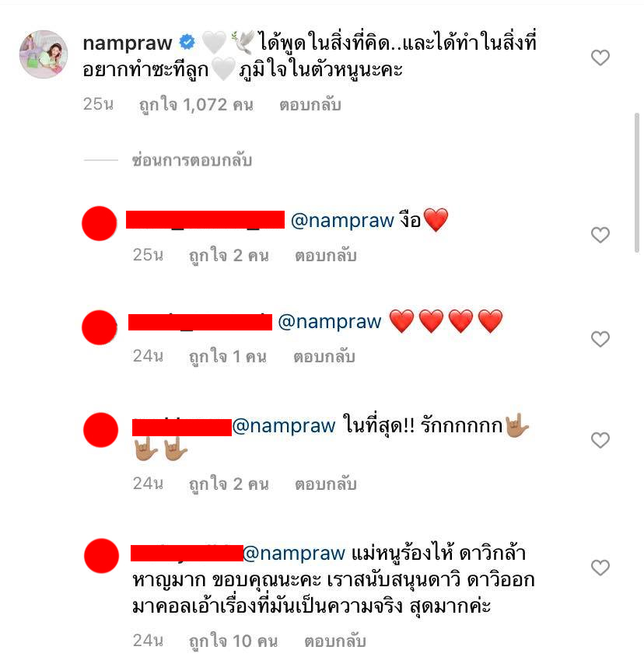Reply to nampraw's main comment via ตอบกลับ
The image size is (644, 671).
tap(310, 105)
